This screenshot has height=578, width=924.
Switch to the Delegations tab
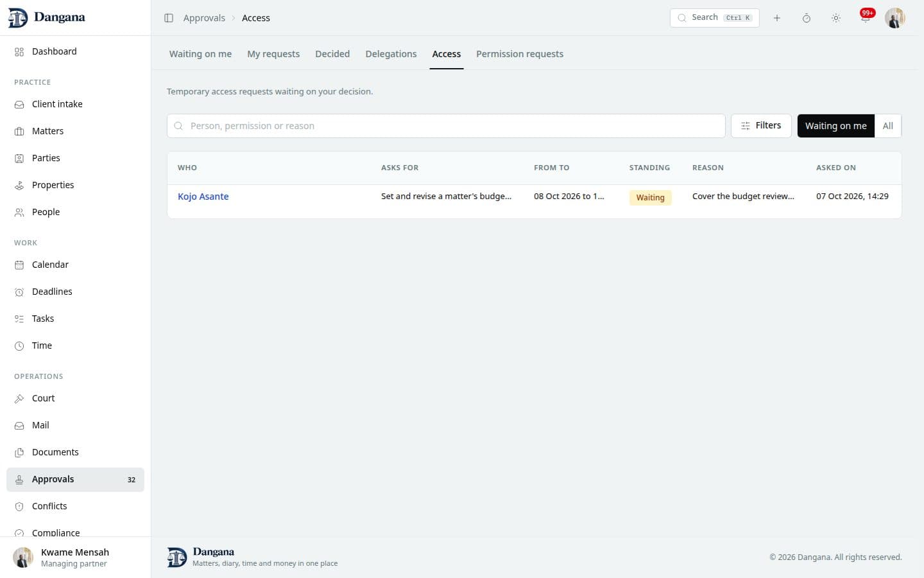click(391, 54)
